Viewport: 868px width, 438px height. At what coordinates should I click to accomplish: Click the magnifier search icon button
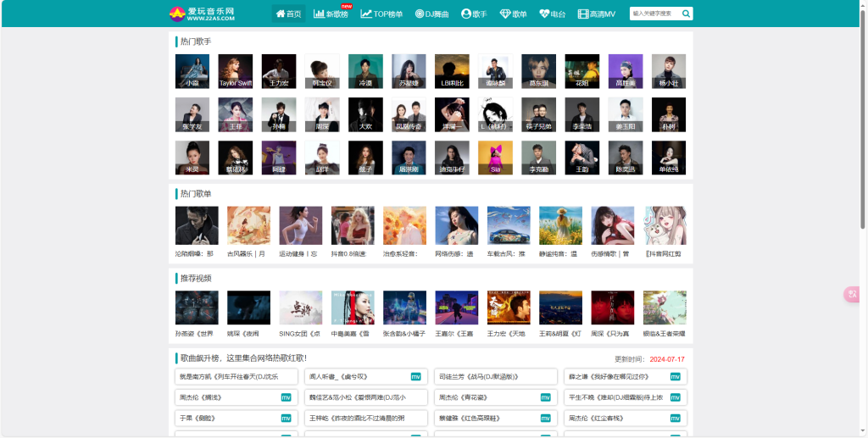click(x=686, y=14)
